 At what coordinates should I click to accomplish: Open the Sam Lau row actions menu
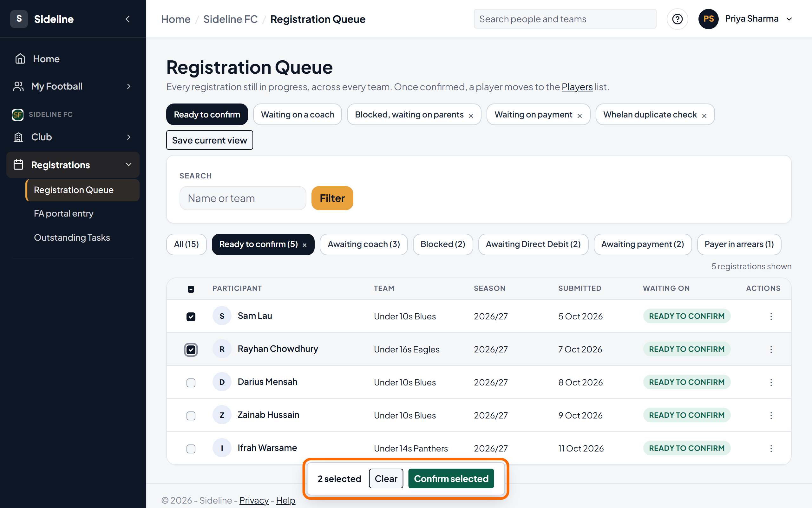coord(771,316)
